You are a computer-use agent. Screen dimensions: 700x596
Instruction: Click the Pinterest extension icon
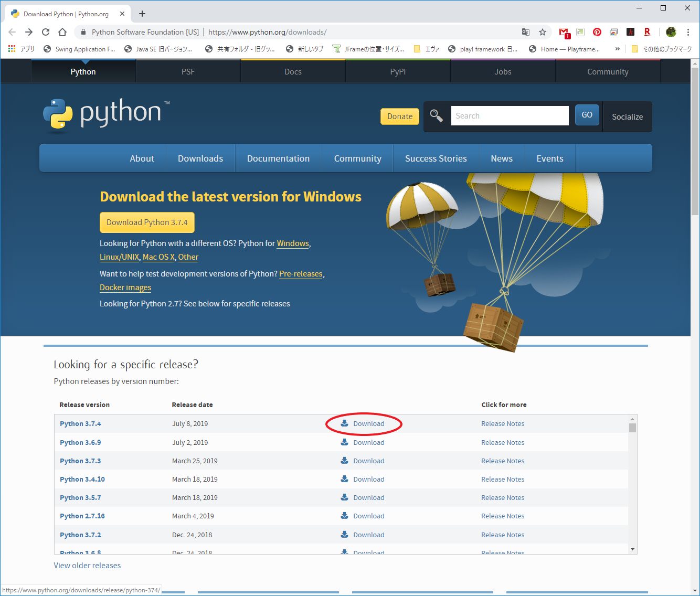pyautogui.click(x=597, y=32)
